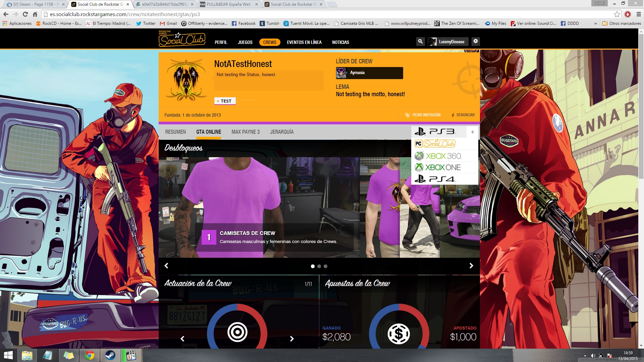
Task: Click the Rockstar Social Club logo
Action: (181, 39)
